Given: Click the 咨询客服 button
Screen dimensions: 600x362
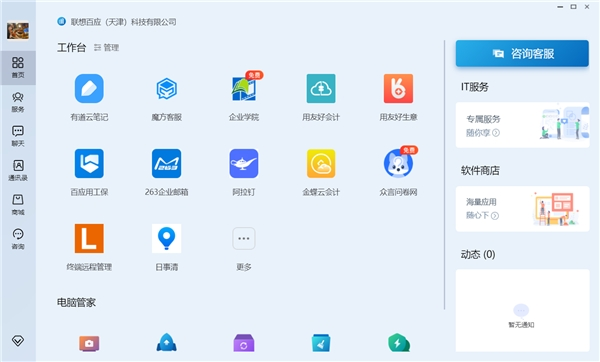Looking at the screenshot, I should (x=522, y=54).
